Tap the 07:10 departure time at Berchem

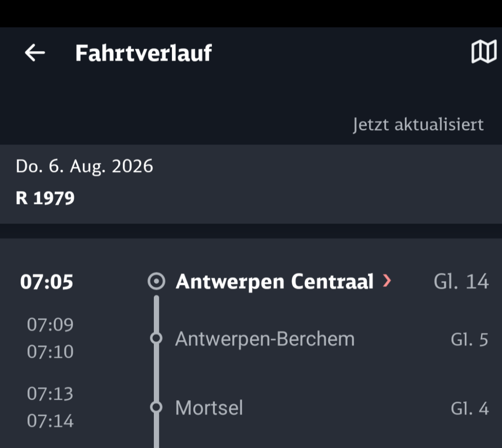tap(50, 352)
